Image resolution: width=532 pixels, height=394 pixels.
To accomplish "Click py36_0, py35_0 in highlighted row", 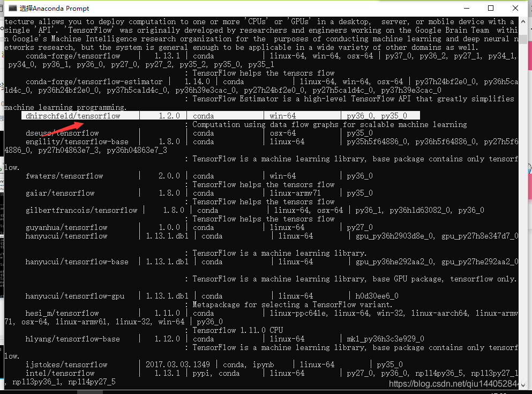I will coord(377,116).
